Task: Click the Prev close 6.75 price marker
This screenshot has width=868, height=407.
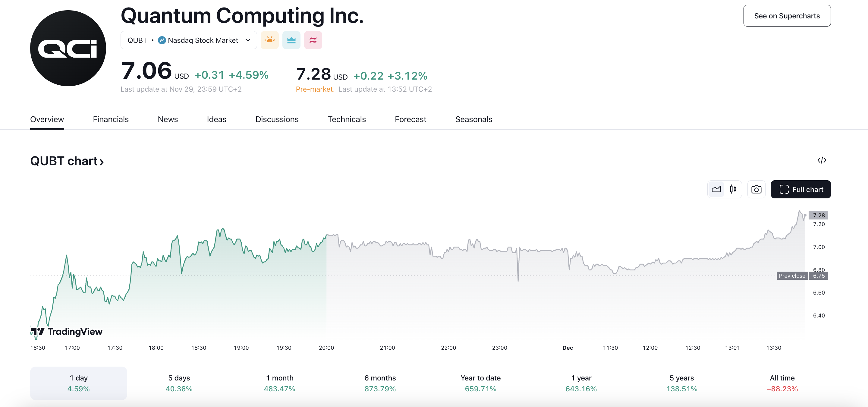Action: pos(802,276)
